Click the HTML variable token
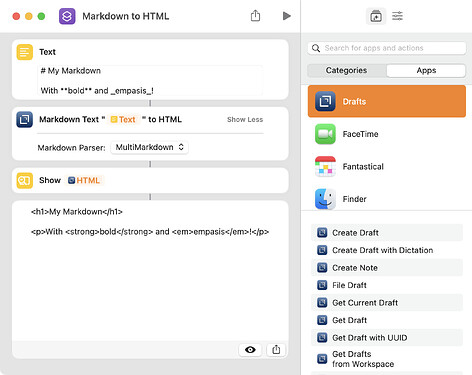This screenshot has height=375, width=472. pyautogui.click(x=84, y=180)
